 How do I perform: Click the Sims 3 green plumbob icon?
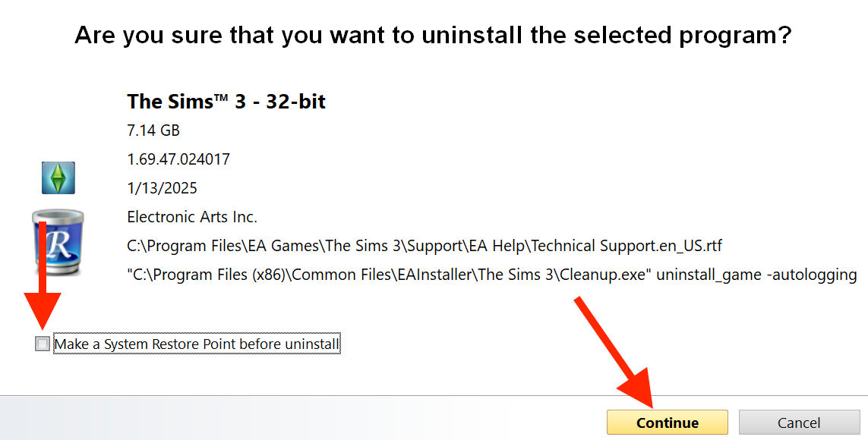(x=58, y=178)
